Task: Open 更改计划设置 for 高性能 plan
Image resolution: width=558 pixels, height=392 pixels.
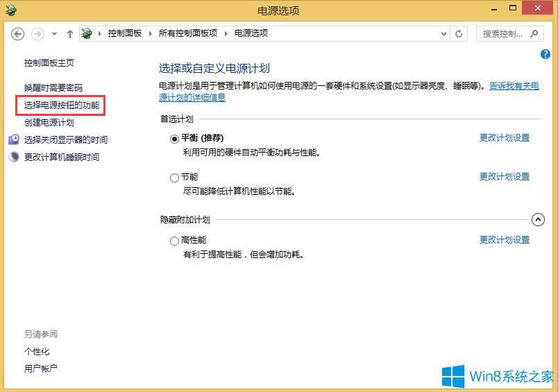Action: click(x=505, y=240)
